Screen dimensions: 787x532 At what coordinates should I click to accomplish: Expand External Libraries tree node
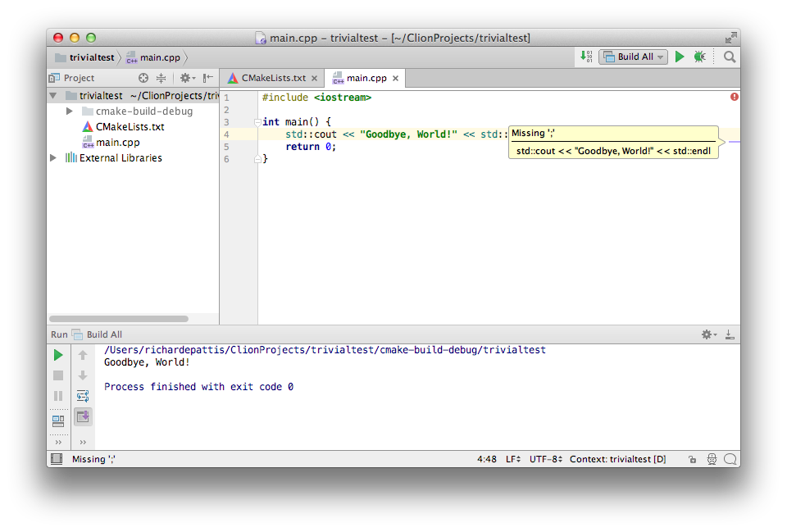(54, 158)
